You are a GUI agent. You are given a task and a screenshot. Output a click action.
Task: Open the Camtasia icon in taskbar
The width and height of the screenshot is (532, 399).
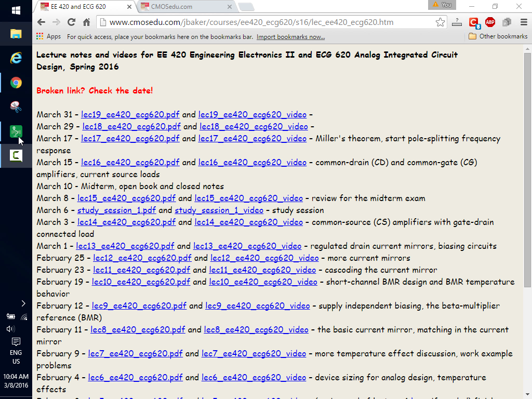coord(16,156)
